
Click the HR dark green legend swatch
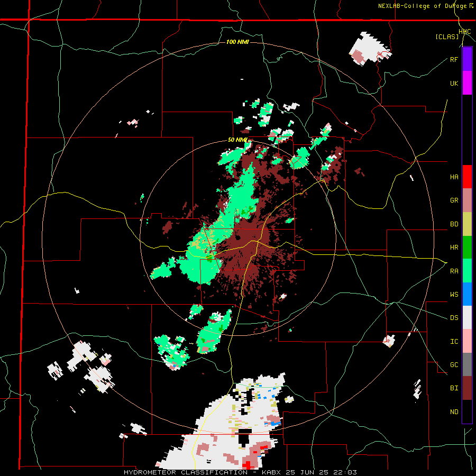click(467, 248)
